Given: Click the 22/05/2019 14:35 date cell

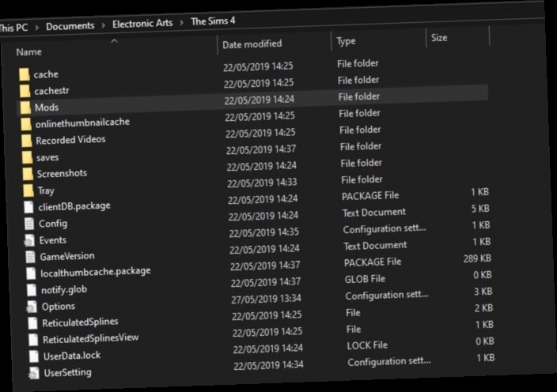Looking at the screenshot, I should pos(263,232).
